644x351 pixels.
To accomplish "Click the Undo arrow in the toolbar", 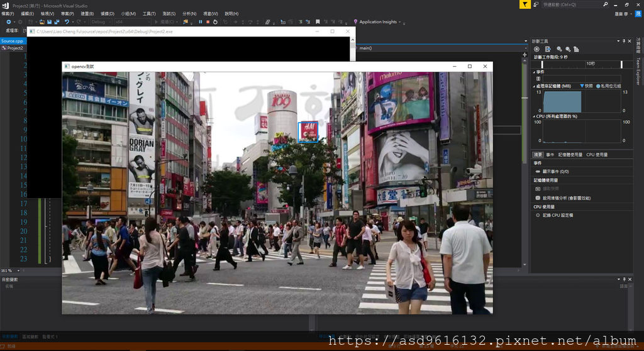I will pos(67,22).
